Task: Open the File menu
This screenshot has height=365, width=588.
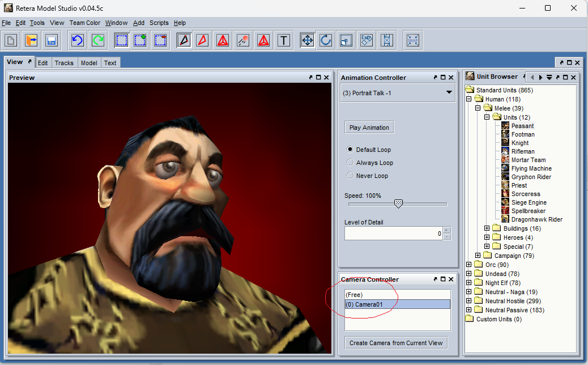Action: coord(6,23)
